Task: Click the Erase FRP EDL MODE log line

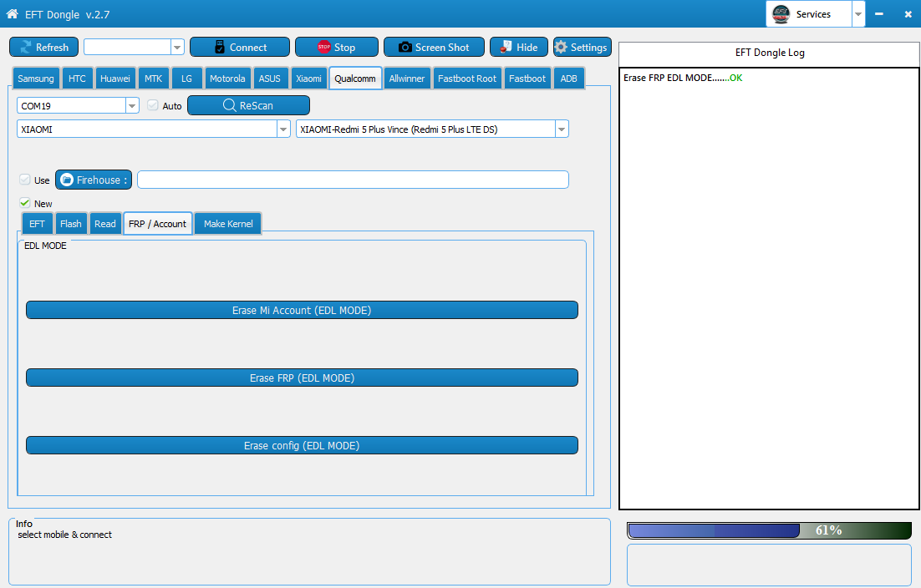Action: (683, 78)
